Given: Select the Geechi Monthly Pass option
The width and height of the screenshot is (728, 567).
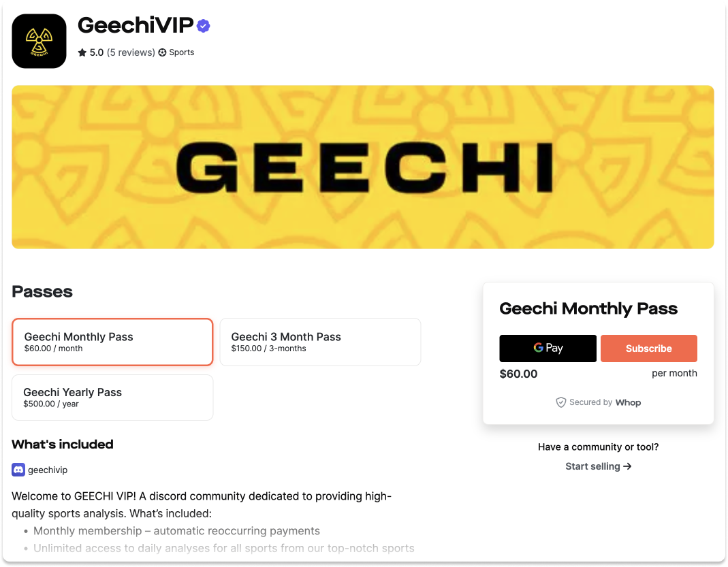Looking at the screenshot, I should click(112, 342).
